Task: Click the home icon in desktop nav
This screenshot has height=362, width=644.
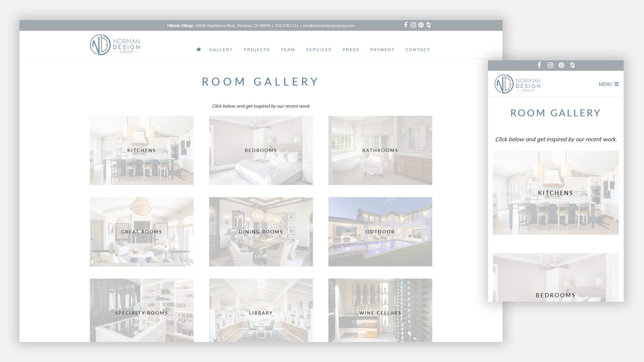Action: click(x=198, y=49)
